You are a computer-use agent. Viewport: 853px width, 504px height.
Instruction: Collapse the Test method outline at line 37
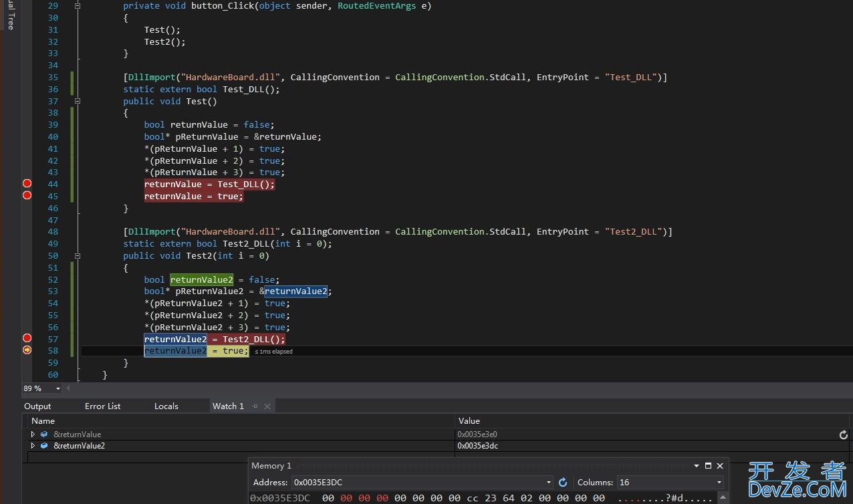78,101
